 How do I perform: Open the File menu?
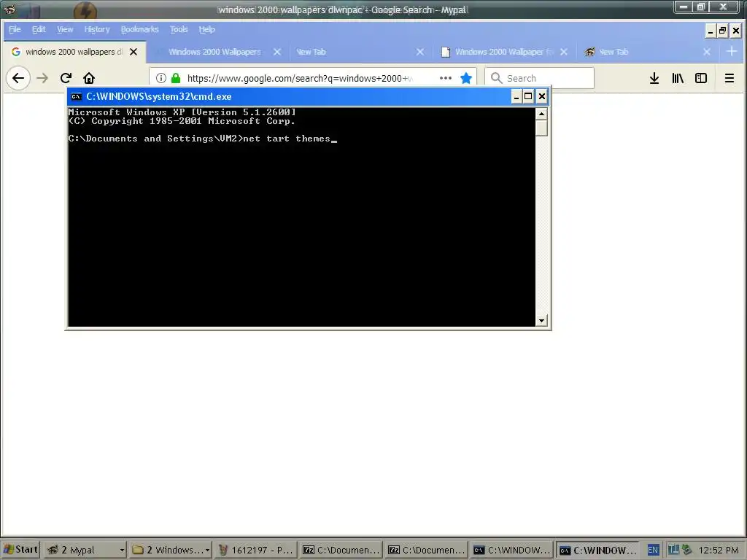[x=15, y=29]
